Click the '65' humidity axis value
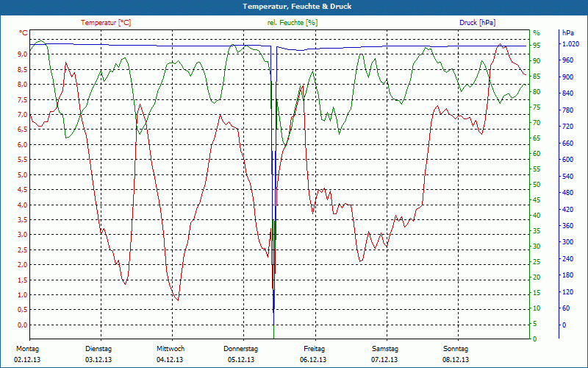 pos(537,138)
